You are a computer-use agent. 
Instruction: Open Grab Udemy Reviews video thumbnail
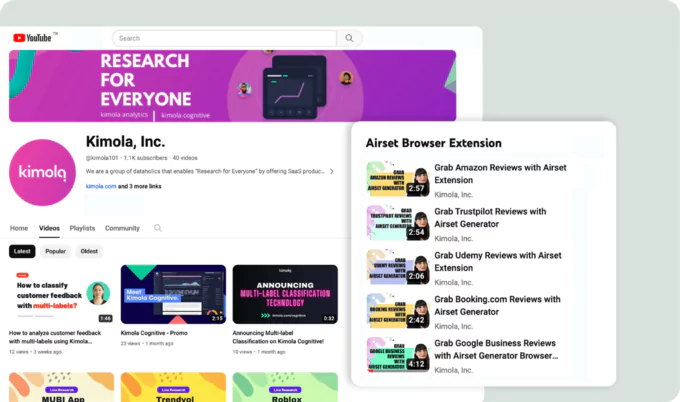(398, 267)
